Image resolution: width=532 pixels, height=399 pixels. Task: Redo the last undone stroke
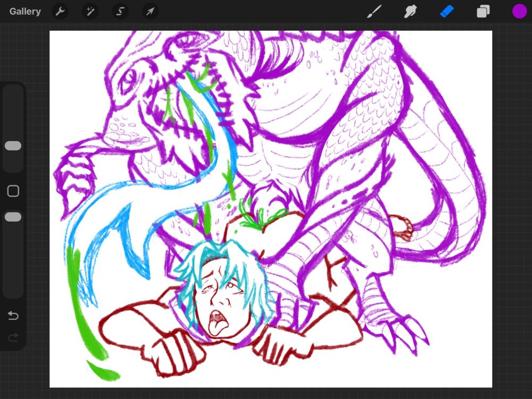pyautogui.click(x=13, y=338)
